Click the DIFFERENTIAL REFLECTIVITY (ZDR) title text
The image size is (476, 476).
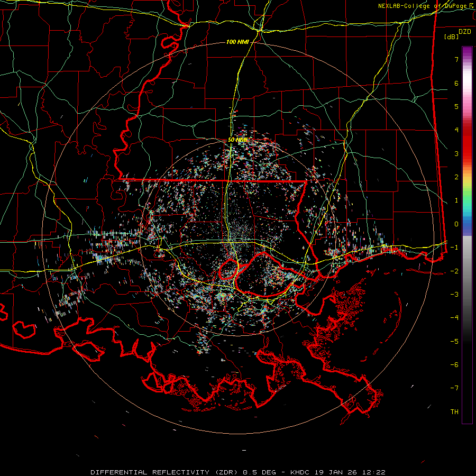pos(165,472)
